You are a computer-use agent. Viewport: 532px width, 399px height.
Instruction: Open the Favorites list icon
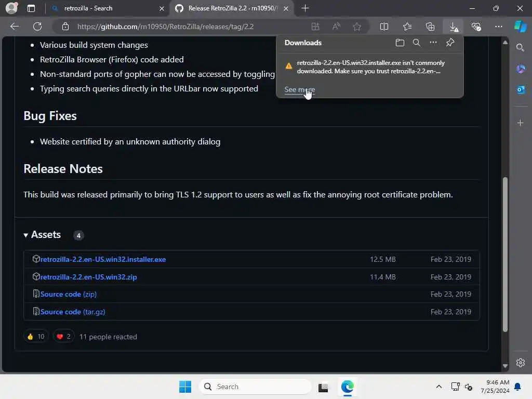coord(407,26)
